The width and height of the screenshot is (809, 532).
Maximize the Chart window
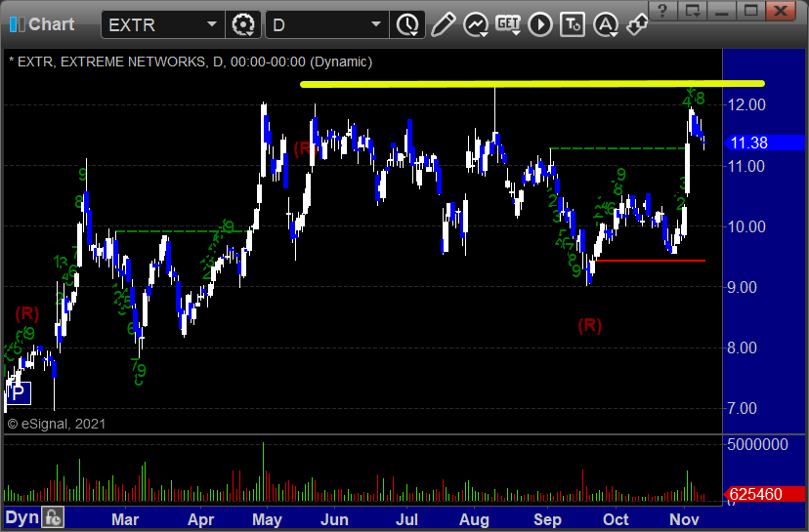click(750, 11)
